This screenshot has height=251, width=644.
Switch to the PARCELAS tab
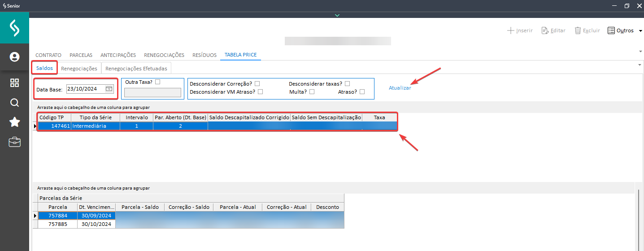[81, 55]
